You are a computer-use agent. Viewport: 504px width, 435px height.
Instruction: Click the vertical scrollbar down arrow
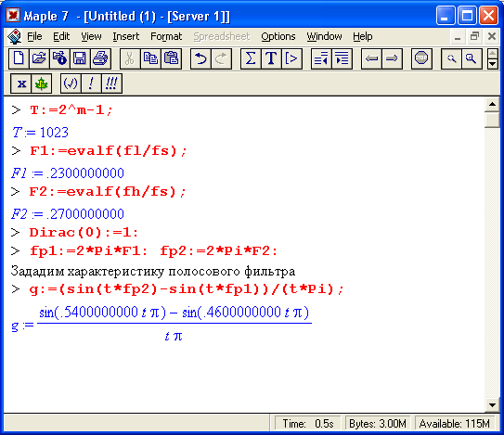coord(492,404)
